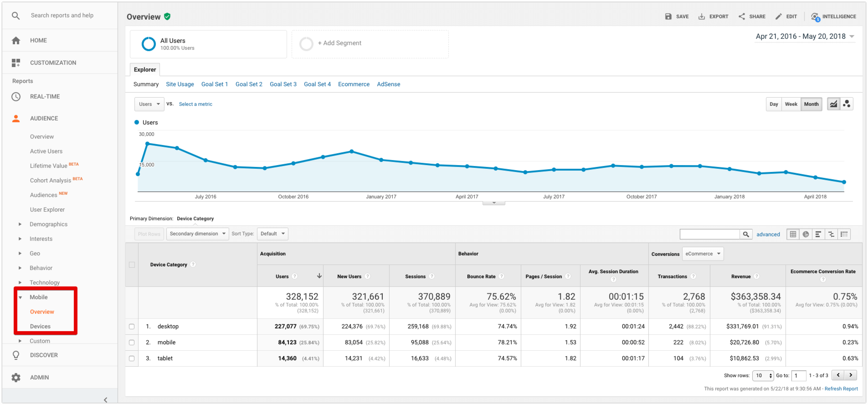
Task: Click the table search magnifier button
Action: tap(746, 234)
